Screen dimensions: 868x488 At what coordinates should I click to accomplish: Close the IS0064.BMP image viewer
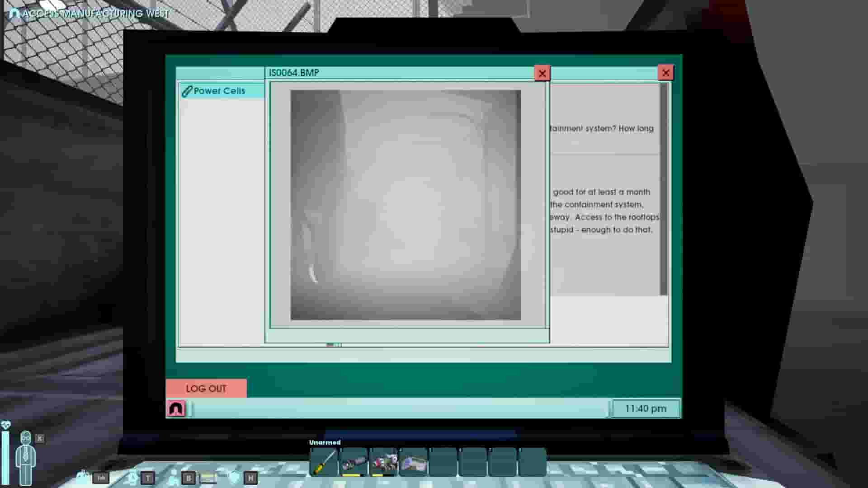(542, 73)
